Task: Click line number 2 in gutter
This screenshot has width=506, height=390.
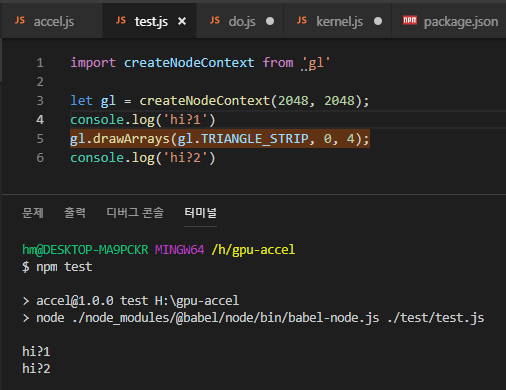Action: click(40, 82)
